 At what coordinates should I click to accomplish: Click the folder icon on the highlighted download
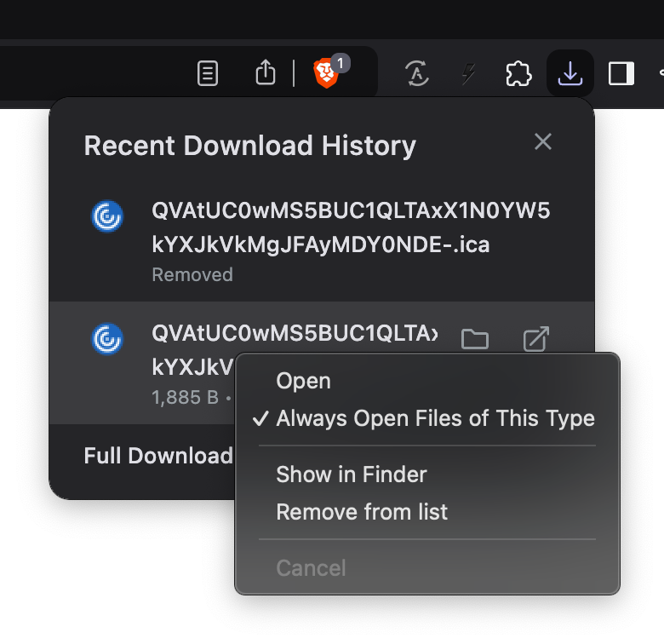coord(475,340)
